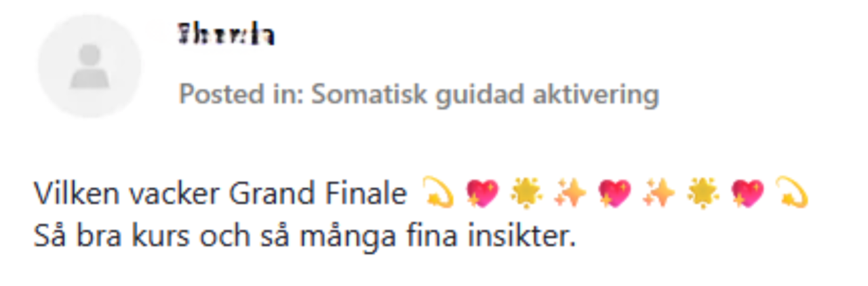Click the second sparkles emoji
Image resolution: width=868 pixels, height=286 pixels.
click(x=658, y=195)
